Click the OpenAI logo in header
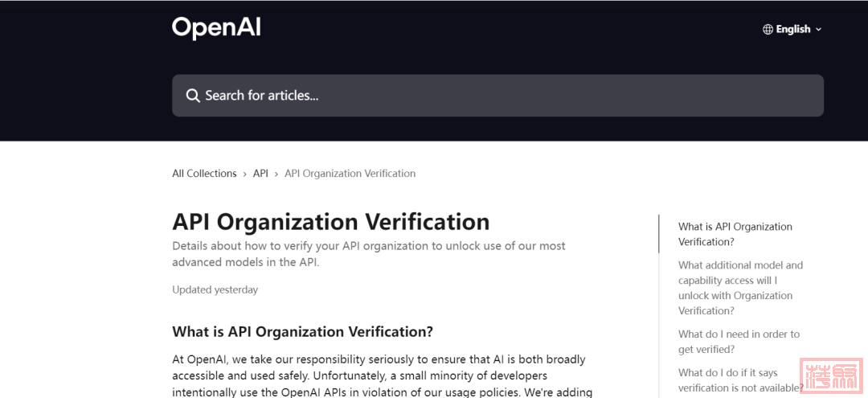 click(216, 28)
